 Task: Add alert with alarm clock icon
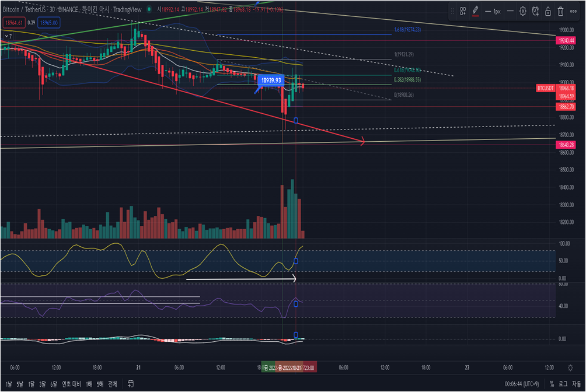coord(535,11)
